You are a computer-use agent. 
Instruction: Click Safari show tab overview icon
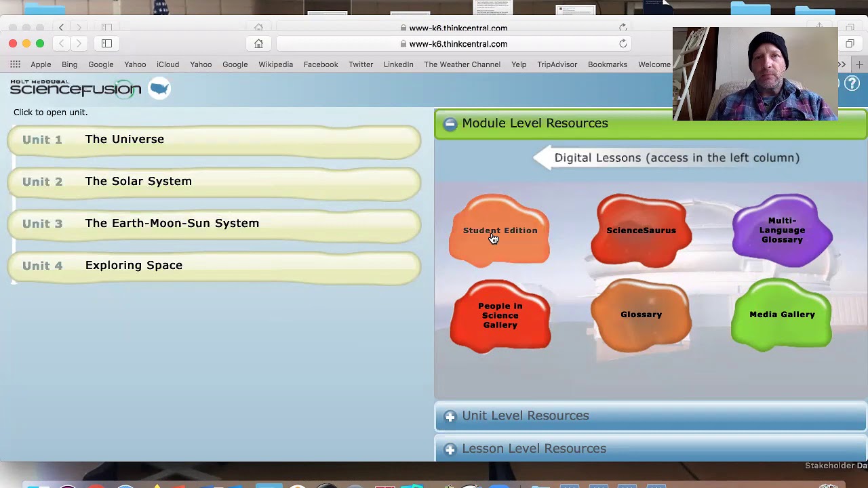(x=850, y=43)
